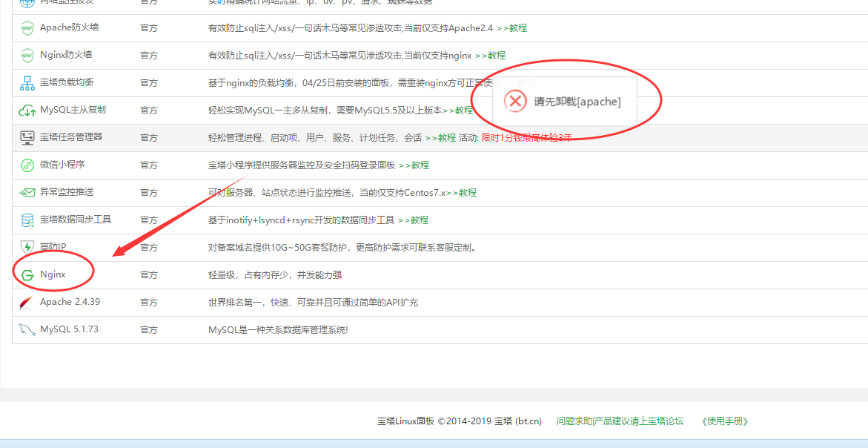Open the 异常监控推送 tutorial link
The width and height of the screenshot is (868, 448).
461,193
